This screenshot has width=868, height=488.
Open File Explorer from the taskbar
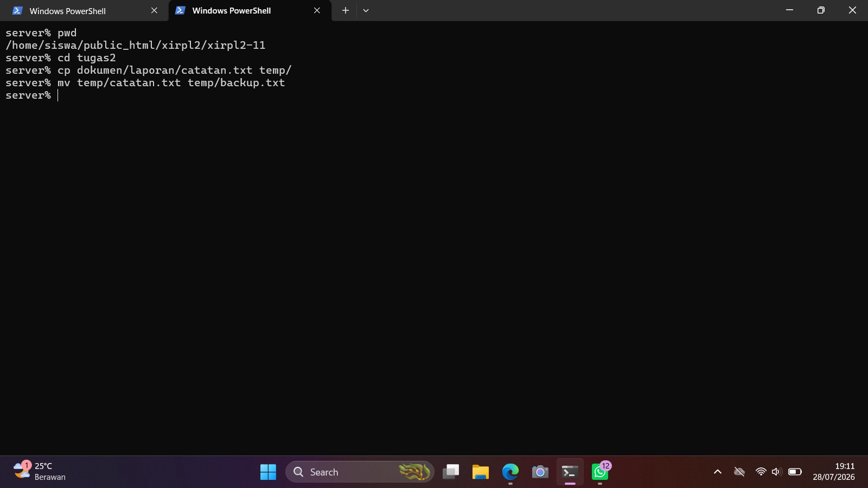[x=481, y=472]
